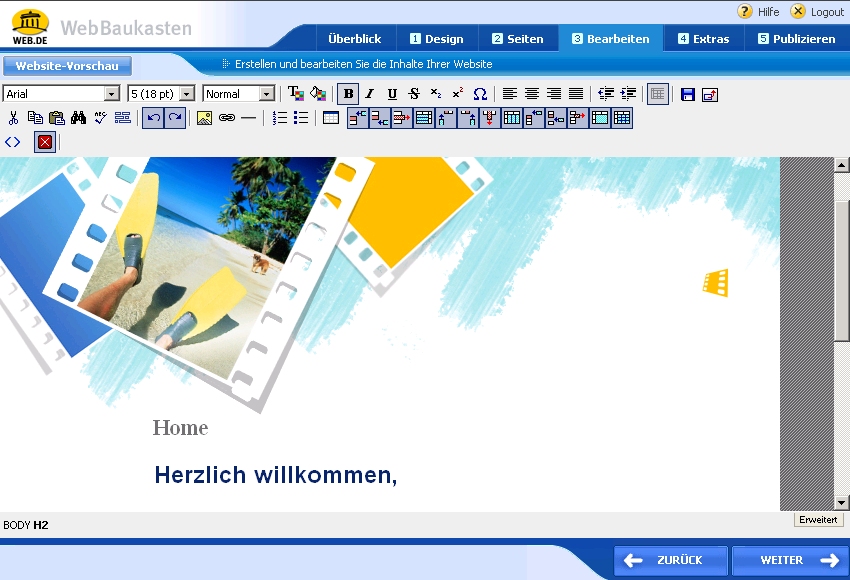Viewport: 850px width, 580px height.
Task: Open the 4 Extras tab
Action: coord(704,39)
